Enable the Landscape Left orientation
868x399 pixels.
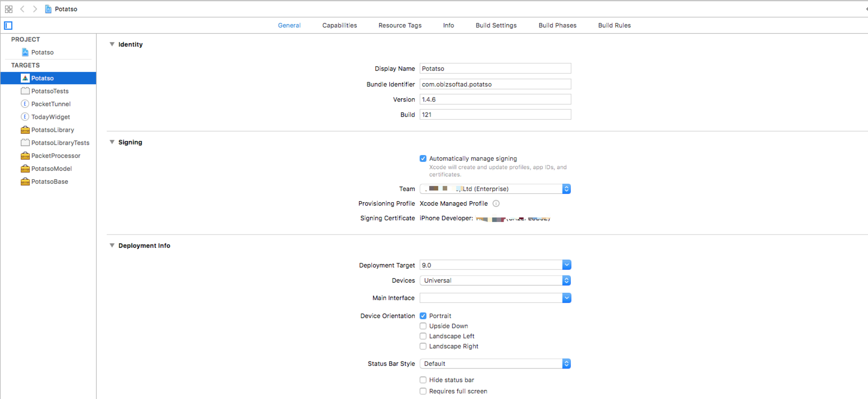pos(423,336)
